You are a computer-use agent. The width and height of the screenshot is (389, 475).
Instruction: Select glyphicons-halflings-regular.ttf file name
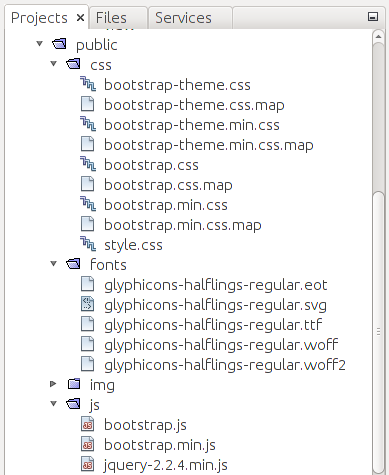click(213, 325)
